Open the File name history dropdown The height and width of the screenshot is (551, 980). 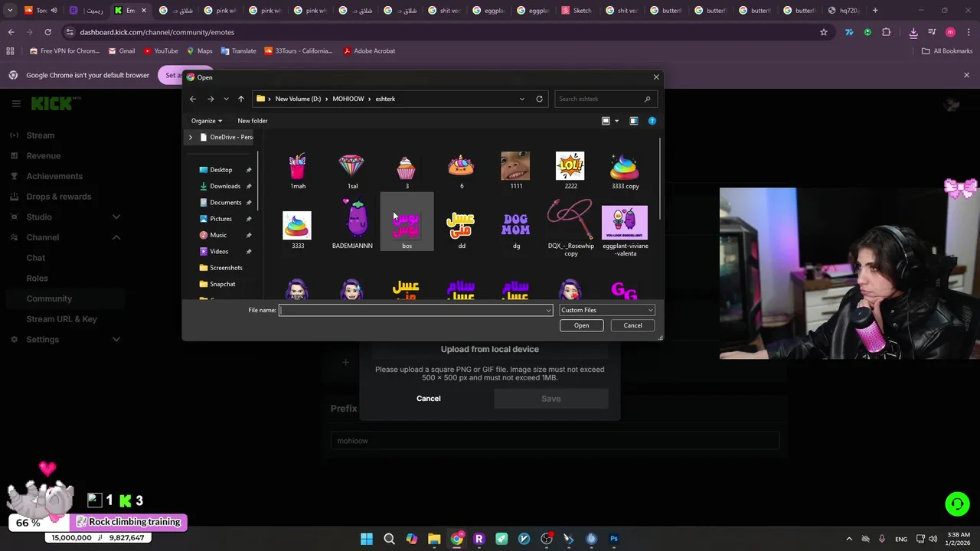(548, 310)
